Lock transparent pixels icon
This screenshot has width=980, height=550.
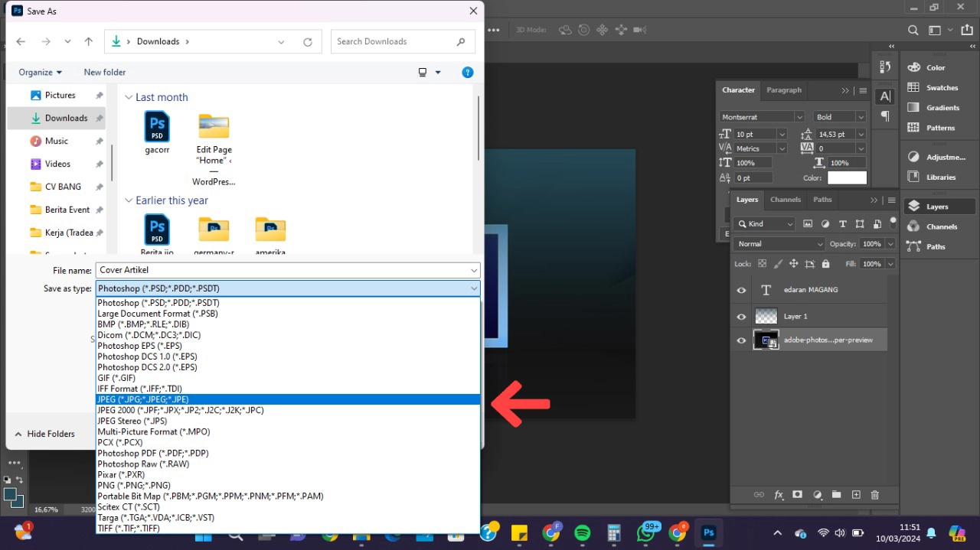click(x=762, y=264)
